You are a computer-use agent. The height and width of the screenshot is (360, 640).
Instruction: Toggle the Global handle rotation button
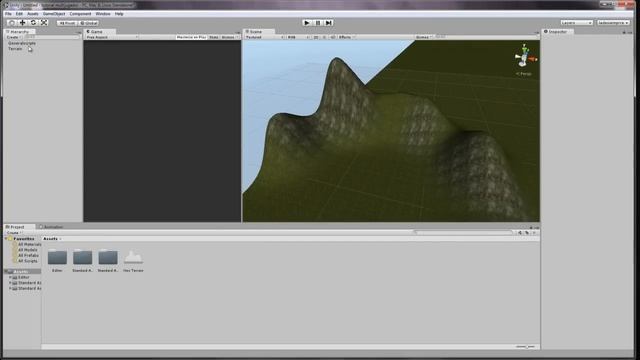pos(88,23)
